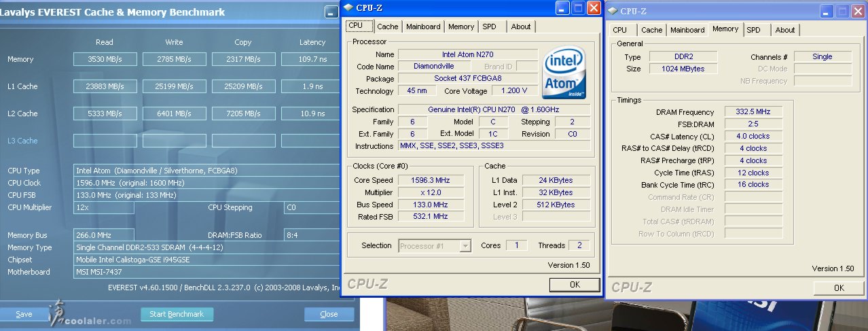Click Code Name Diamondville field

(x=434, y=66)
